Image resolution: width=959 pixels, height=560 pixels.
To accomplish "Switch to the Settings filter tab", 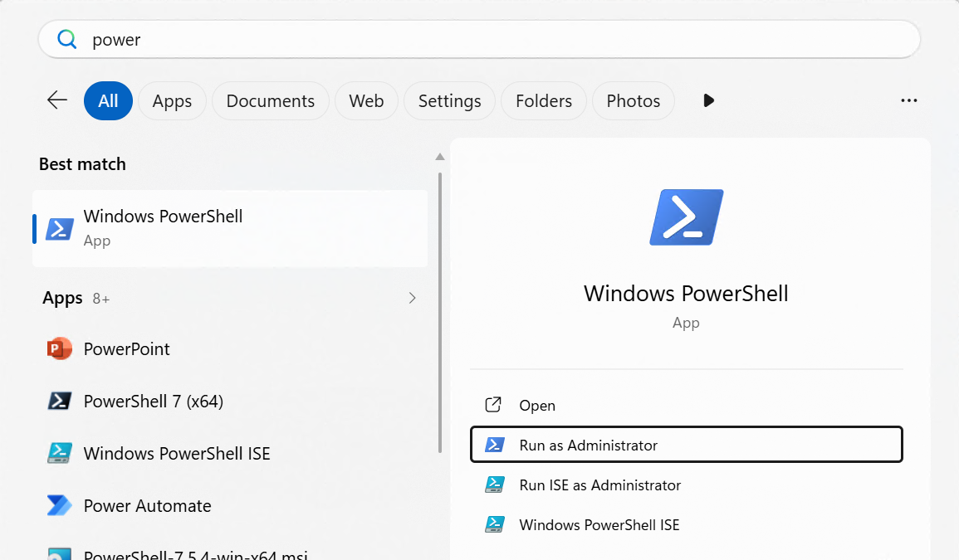I will (449, 101).
